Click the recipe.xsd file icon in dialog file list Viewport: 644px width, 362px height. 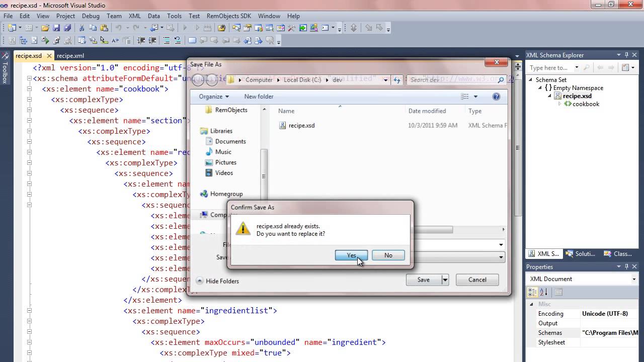point(283,125)
